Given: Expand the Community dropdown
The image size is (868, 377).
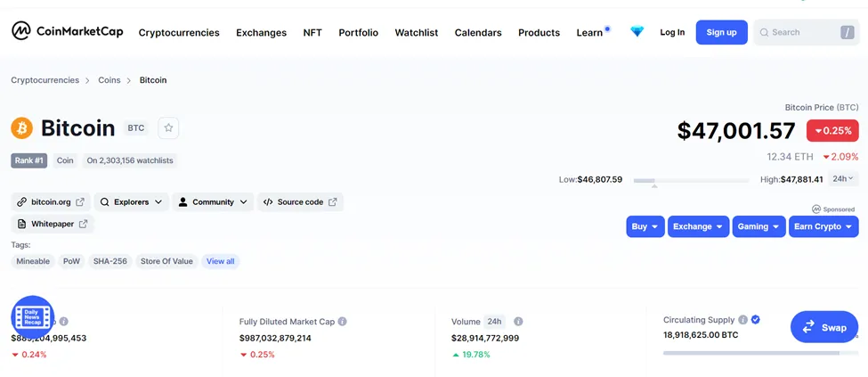Looking at the screenshot, I should [213, 201].
